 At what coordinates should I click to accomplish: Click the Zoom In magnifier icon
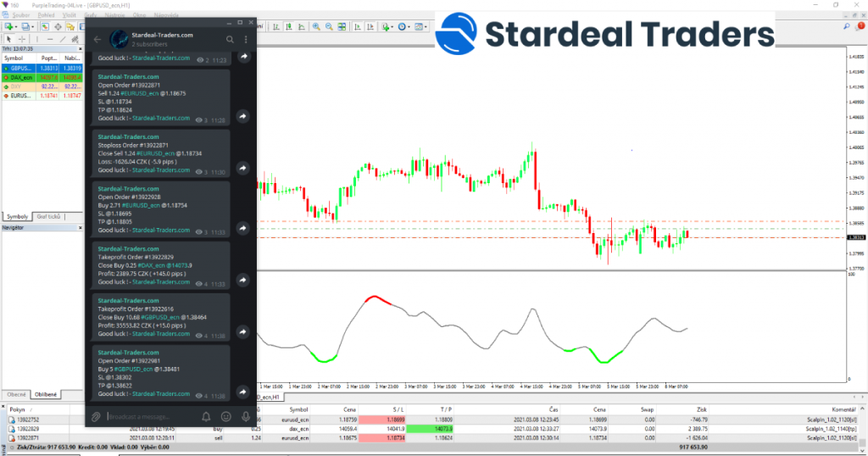coord(316,26)
